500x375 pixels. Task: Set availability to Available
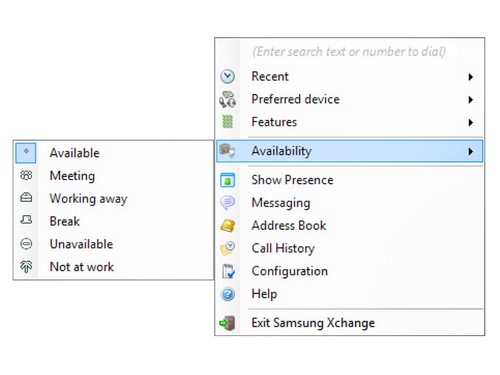click(113, 153)
